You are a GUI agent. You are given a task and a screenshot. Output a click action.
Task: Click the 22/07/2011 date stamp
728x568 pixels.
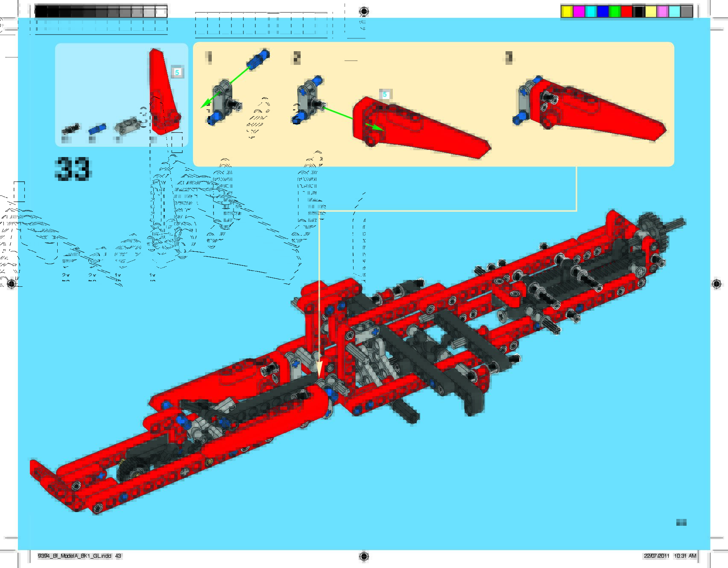(x=656, y=556)
